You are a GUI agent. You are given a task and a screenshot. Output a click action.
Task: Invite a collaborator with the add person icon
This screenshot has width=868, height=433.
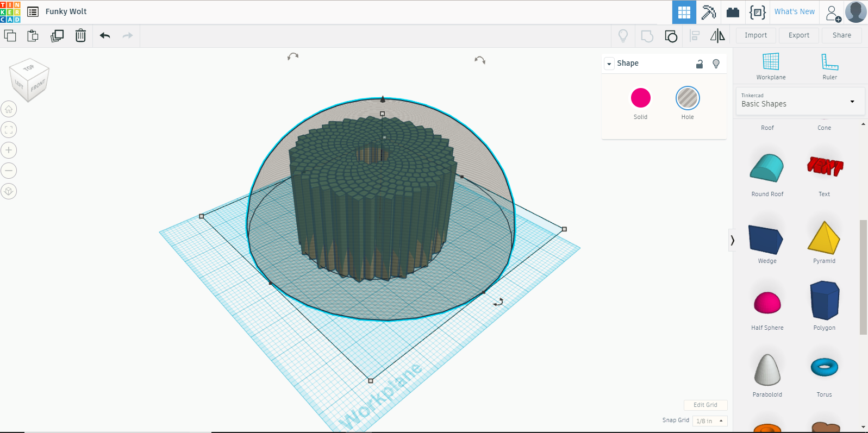pos(833,13)
